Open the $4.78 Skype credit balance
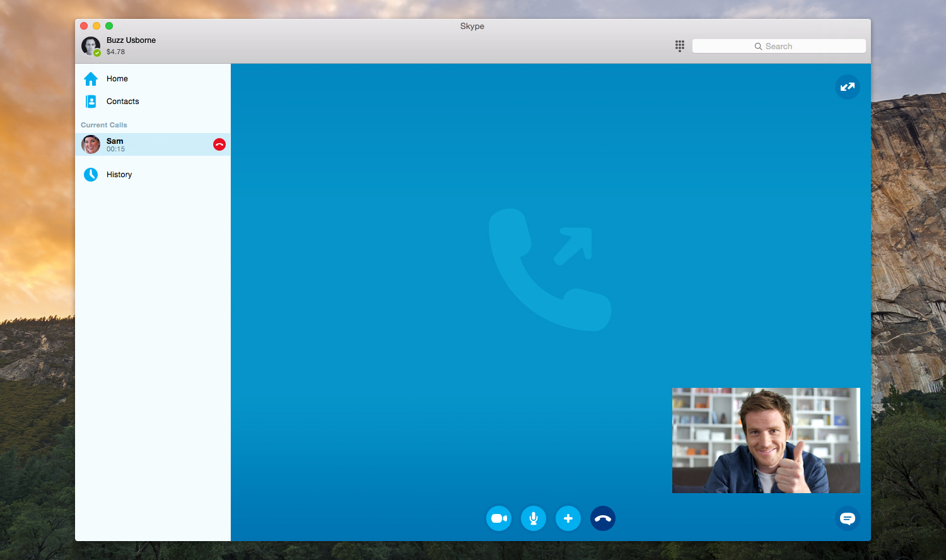The image size is (946, 560). (x=115, y=52)
